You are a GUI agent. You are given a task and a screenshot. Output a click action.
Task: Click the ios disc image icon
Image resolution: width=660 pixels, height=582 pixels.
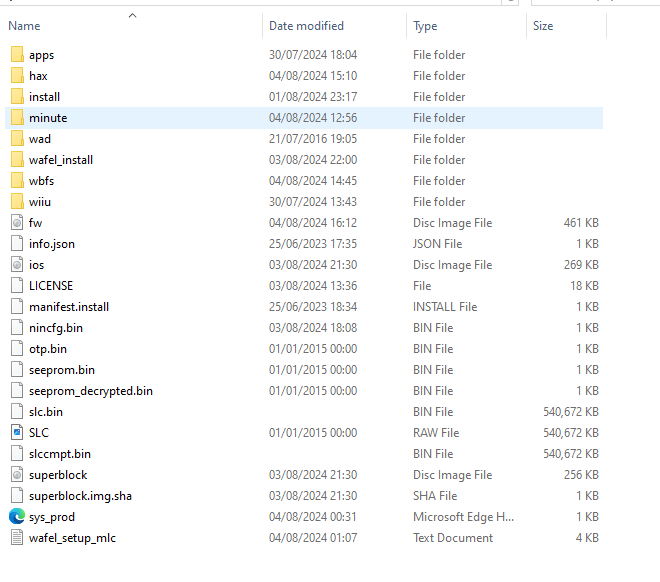pyautogui.click(x=17, y=265)
